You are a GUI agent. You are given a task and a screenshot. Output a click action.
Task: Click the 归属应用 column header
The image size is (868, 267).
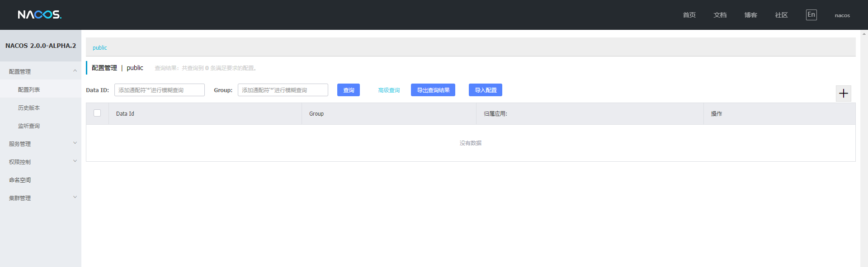click(x=590, y=113)
